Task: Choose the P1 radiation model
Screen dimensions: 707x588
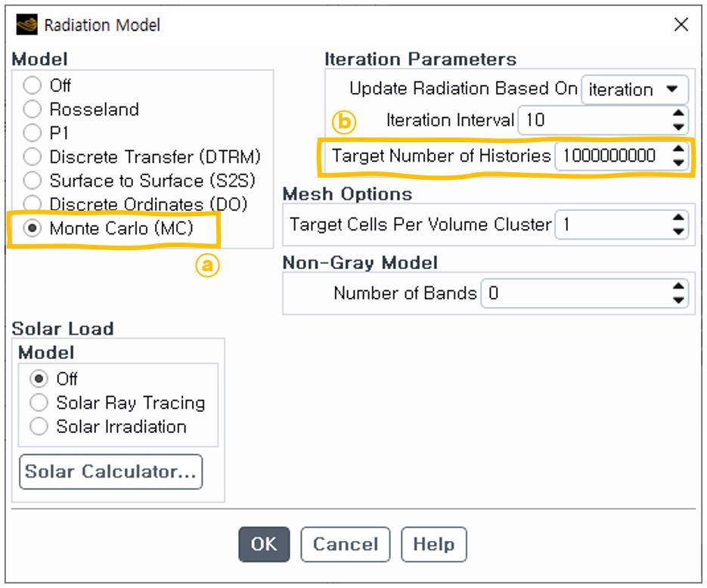Action: tap(33, 133)
